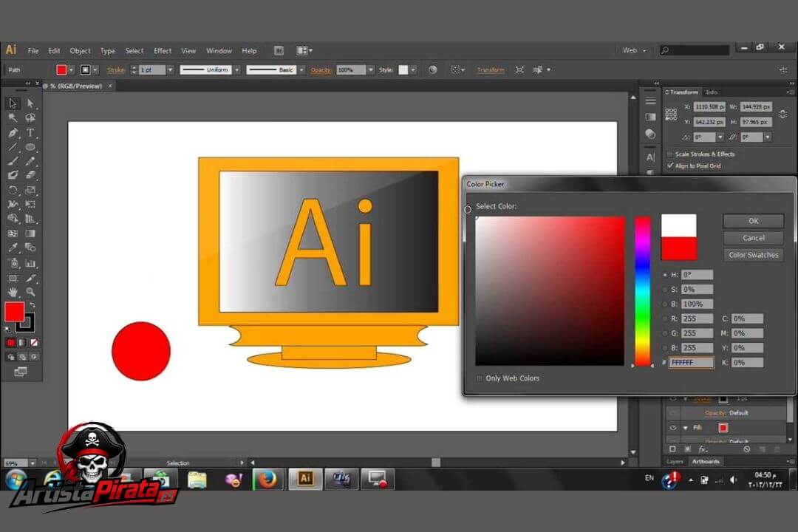Select the Zoom magnifier tool

[x=30, y=292]
